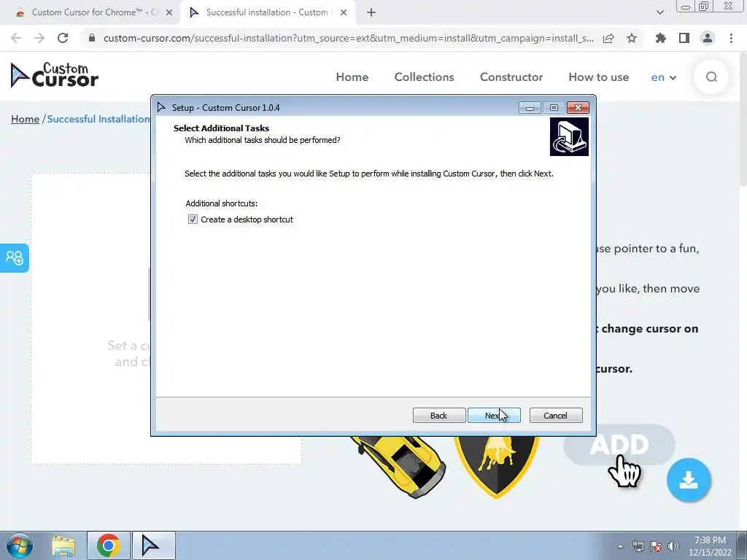The height and width of the screenshot is (560, 747).
Task: Click the installer computer icon in dialog header
Action: point(569,136)
